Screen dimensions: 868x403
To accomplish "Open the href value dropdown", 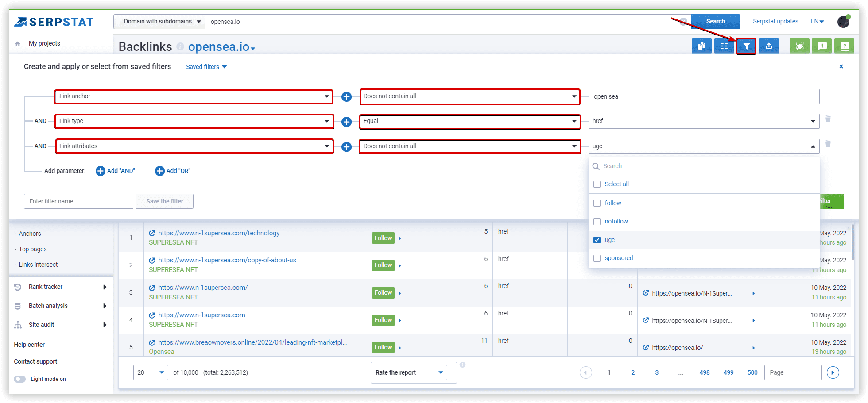I will [704, 121].
